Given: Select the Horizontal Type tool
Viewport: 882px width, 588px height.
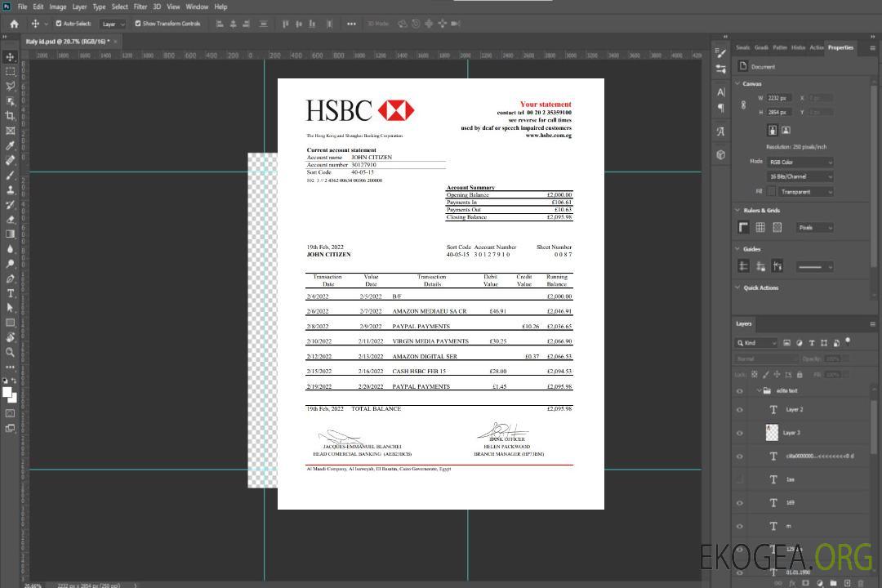Looking at the screenshot, I should [x=10, y=293].
